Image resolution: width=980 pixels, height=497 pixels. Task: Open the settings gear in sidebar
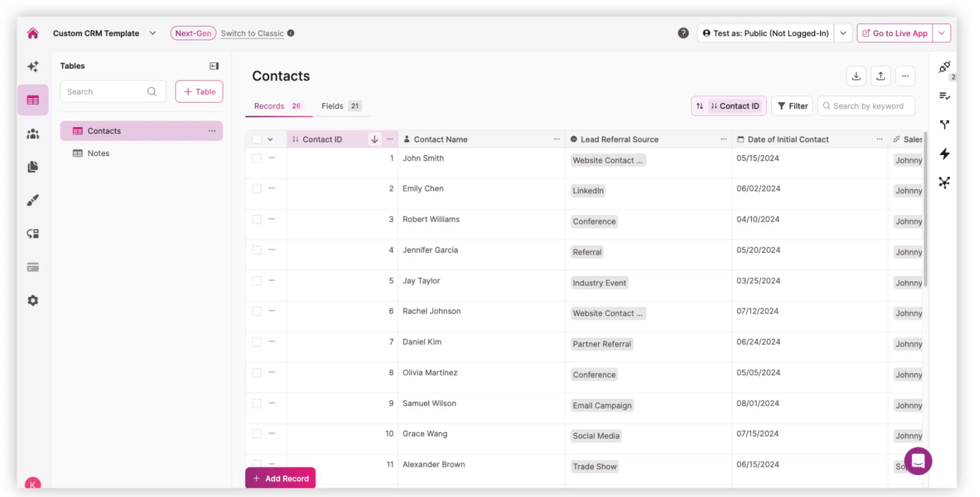tap(33, 300)
